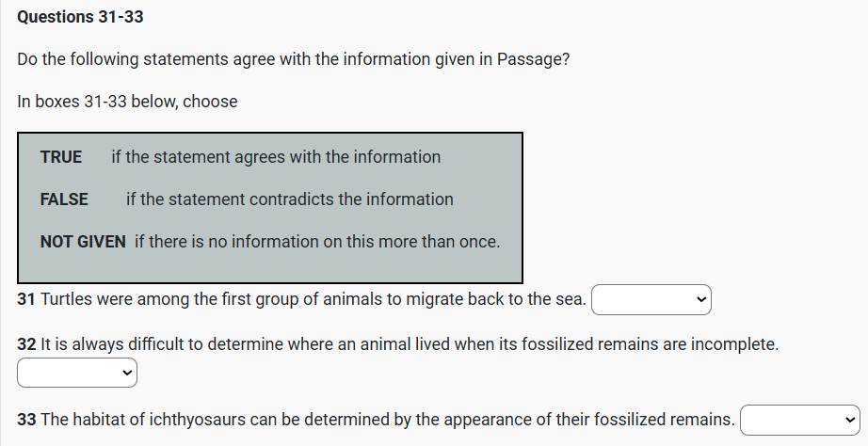The image size is (868, 446).
Task: Click statement 31 about turtles migrating to sea
Action: coord(313,300)
